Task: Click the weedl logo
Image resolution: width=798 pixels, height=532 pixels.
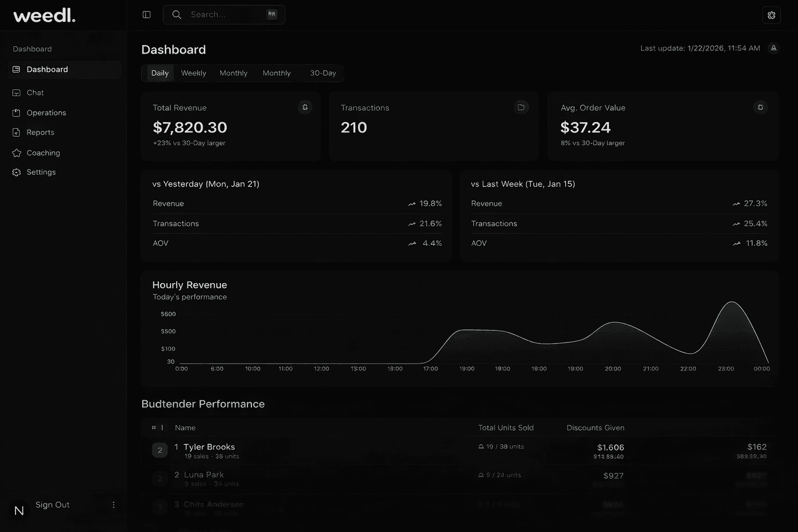Action: pos(44,15)
